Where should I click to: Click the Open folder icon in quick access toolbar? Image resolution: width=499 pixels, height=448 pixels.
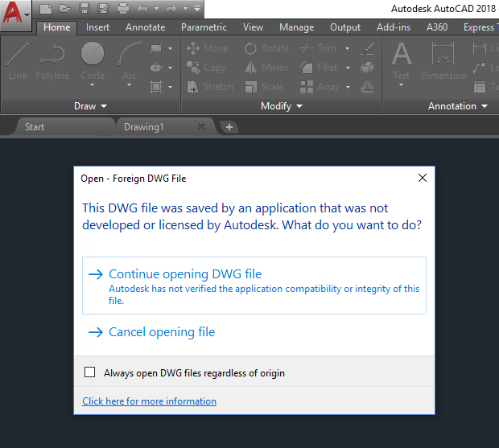65,9
